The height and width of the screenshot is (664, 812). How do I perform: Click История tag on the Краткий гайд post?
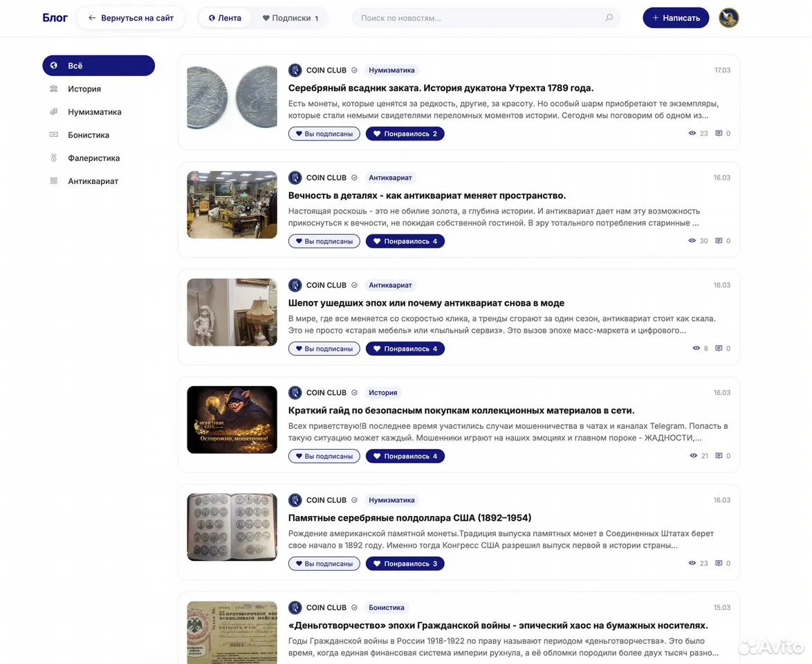pos(382,393)
